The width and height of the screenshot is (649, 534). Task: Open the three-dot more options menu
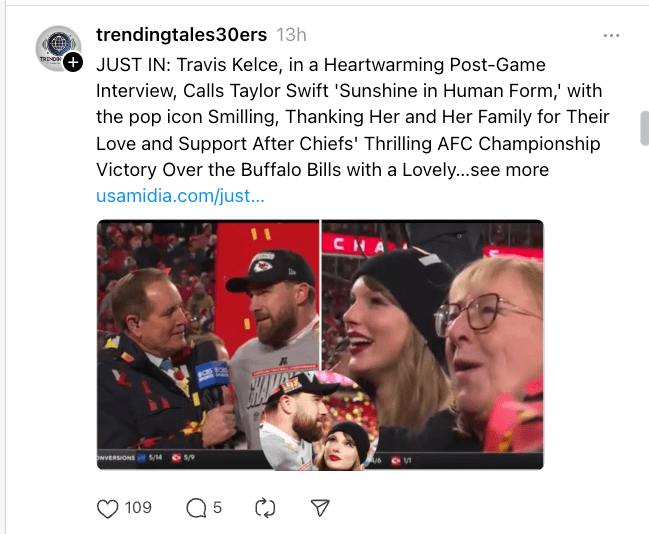click(x=611, y=36)
